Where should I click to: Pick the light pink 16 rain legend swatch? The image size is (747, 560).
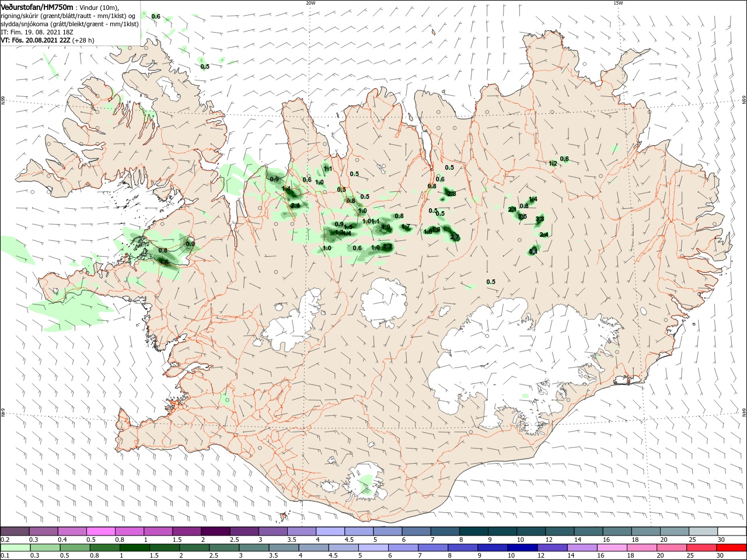pyautogui.click(x=612, y=548)
